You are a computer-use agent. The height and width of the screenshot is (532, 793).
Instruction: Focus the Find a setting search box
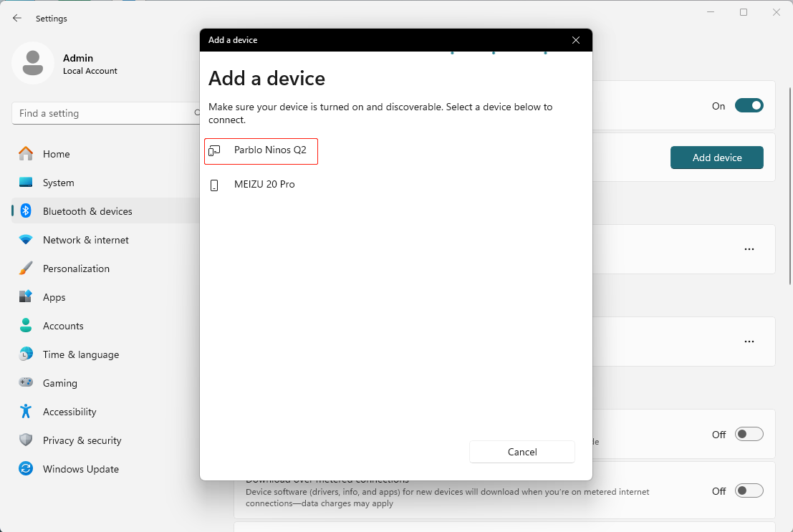pyautogui.click(x=106, y=113)
